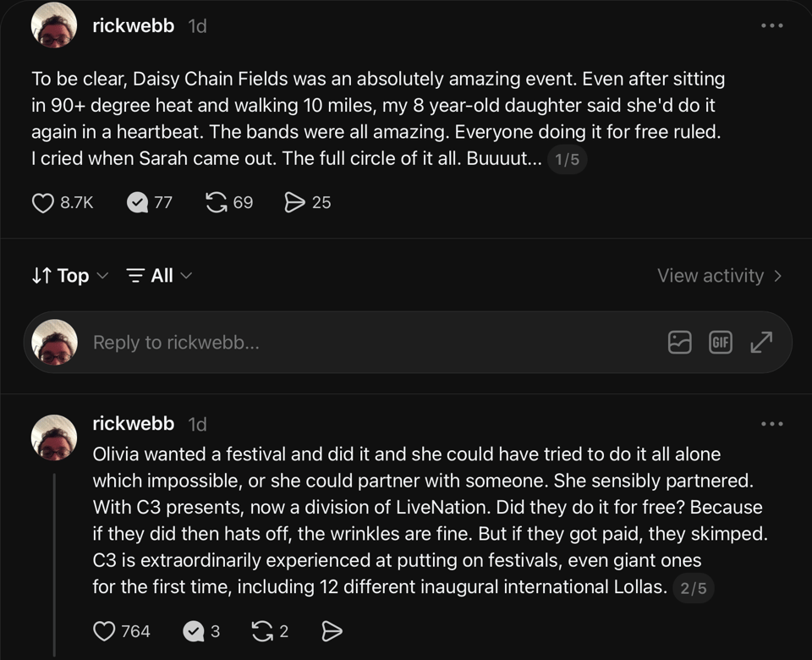This screenshot has width=812, height=660.
Task: Share the second post using send icon
Action: 332,631
